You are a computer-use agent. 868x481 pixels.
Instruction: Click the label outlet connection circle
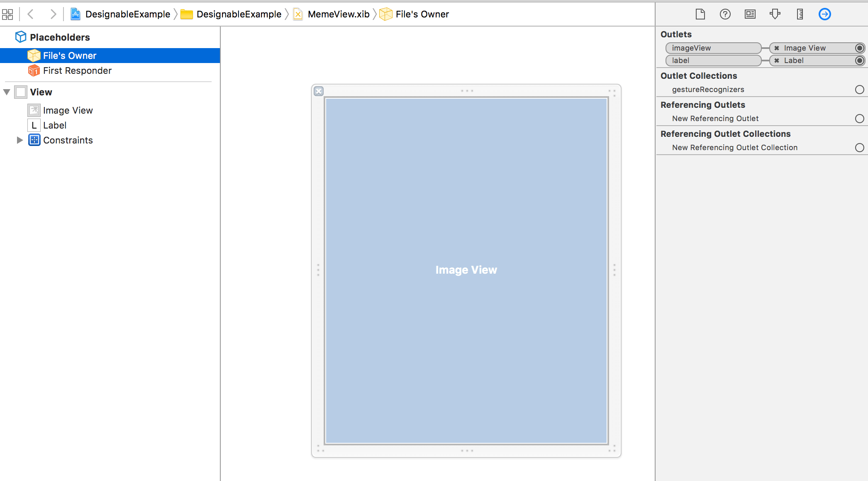coord(860,61)
